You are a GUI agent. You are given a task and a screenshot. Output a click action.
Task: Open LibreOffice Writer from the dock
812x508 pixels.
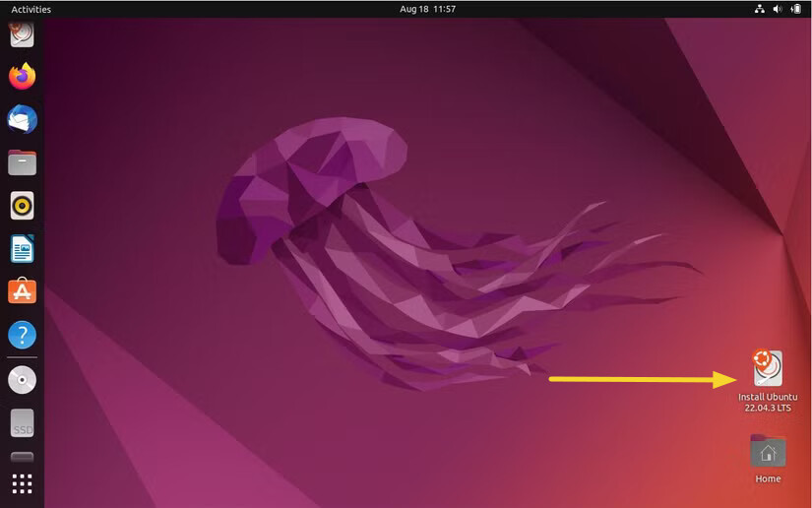(x=22, y=249)
